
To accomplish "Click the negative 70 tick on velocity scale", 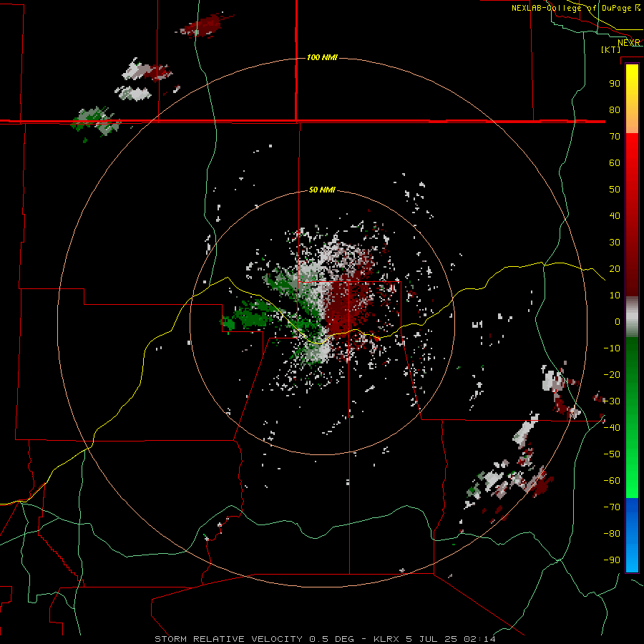I will pyautogui.click(x=612, y=507).
